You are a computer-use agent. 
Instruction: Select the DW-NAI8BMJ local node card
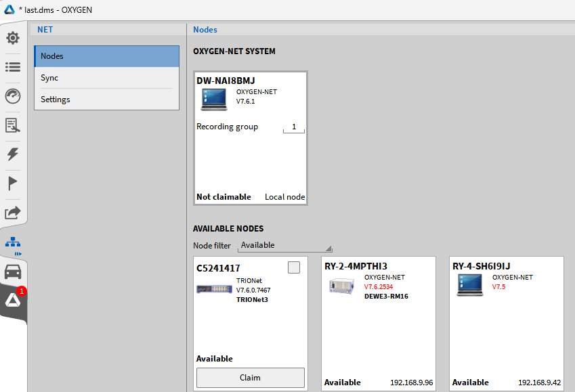tap(251, 138)
